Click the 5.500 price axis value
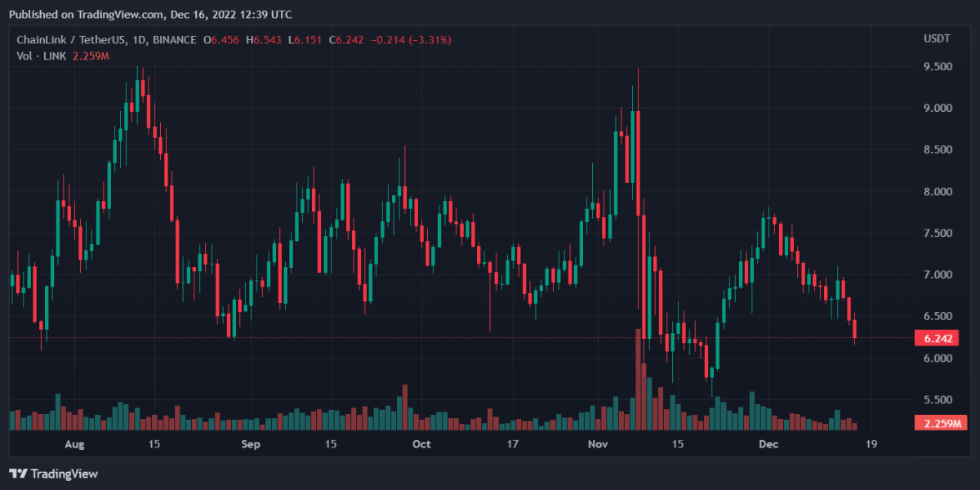Image resolution: width=980 pixels, height=490 pixels. (x=938, y=400)
